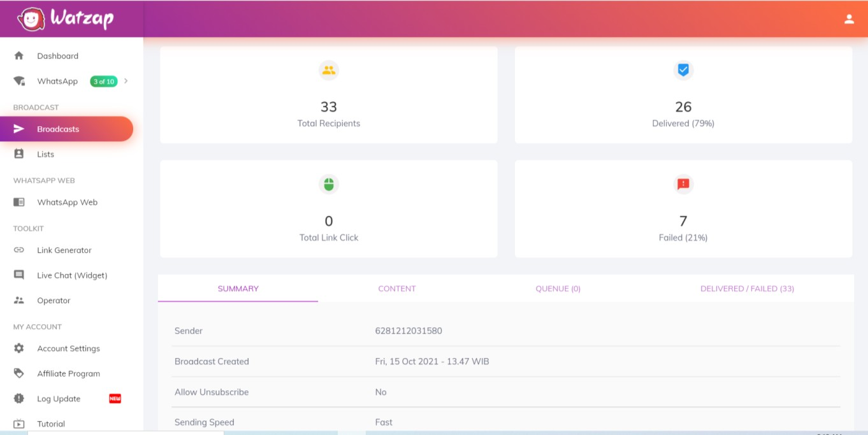Viewport: 868px width, 435px height.
Task: Switch to the CONTENT tab
Action: tap(397, 289)
